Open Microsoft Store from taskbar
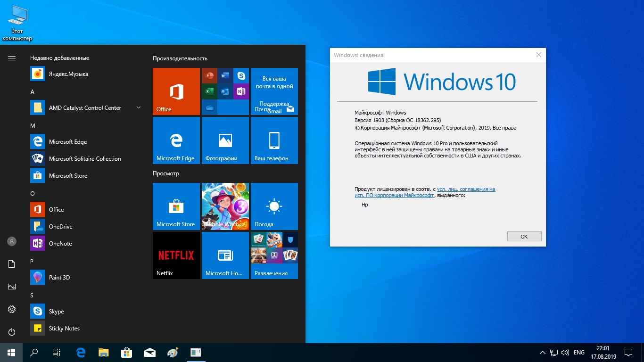This screenshot has height=362, width=644. [127, 353]
